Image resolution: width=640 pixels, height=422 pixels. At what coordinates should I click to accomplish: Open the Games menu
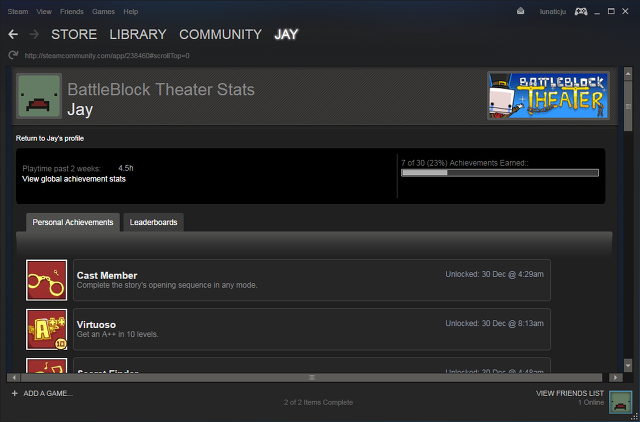pos(103,11)
